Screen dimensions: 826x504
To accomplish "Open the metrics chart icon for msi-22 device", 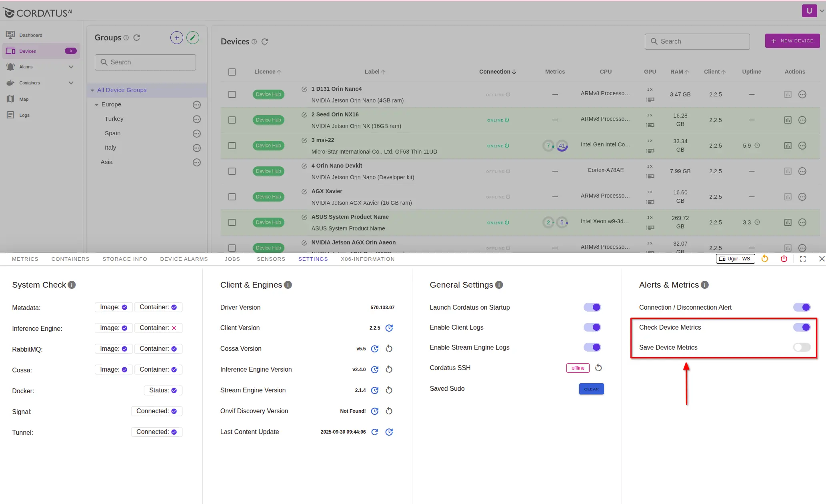I will pos(788,146).
